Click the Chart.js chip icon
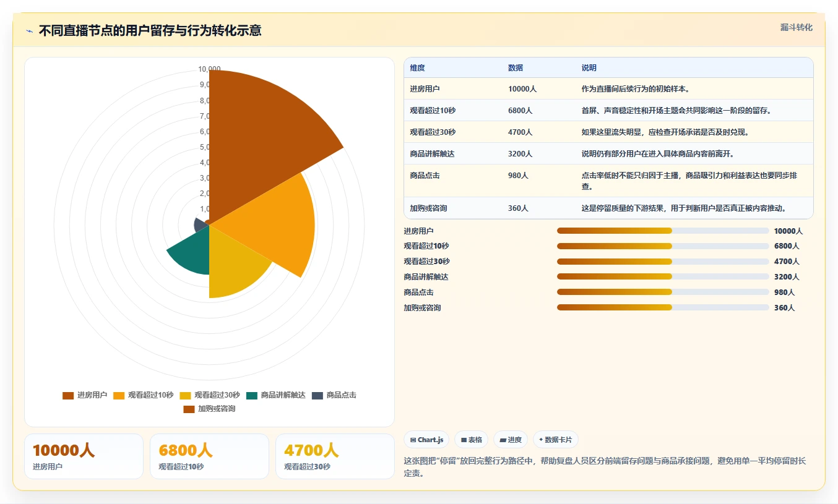This screenshot has height=504, width=838. pos(413,440)
